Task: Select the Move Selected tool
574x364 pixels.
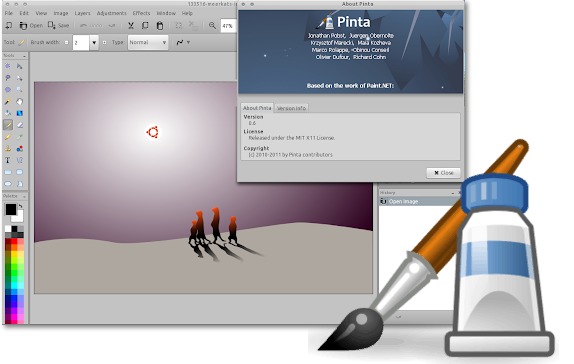Action: click(x=19, y=66)
